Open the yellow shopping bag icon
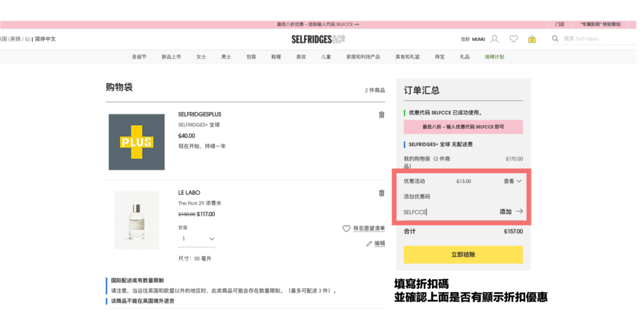Screen dimensions: 644x321 tap(532, 39)
